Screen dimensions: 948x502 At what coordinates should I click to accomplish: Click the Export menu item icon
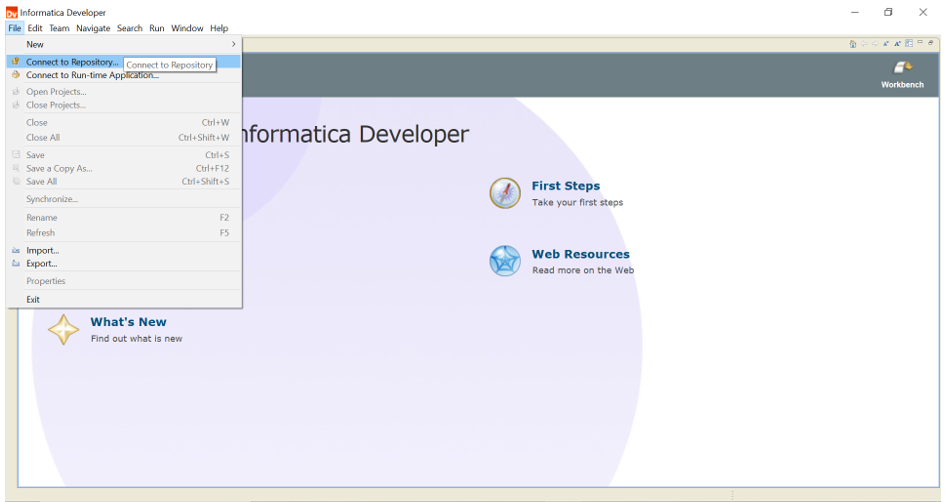(x=16, y=263)
